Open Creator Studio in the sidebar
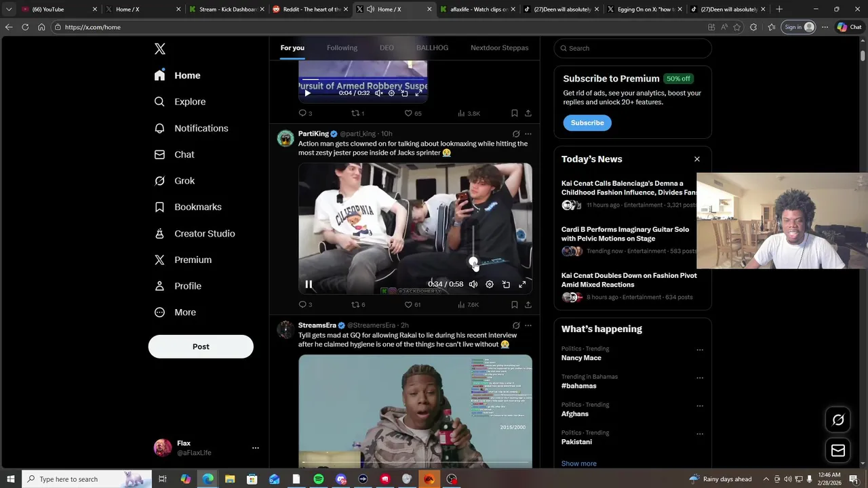 [x=195, y=233]
